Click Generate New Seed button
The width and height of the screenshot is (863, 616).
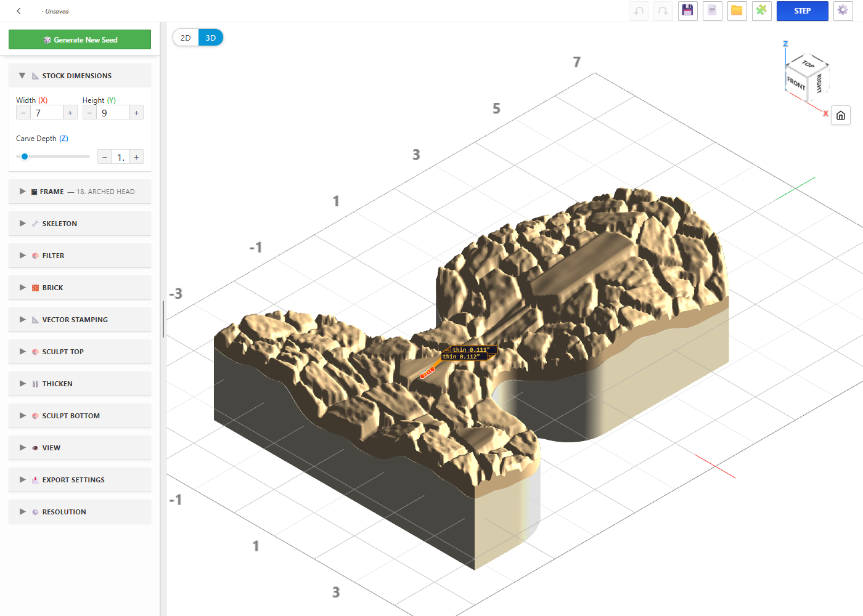(x=80, y=39)
